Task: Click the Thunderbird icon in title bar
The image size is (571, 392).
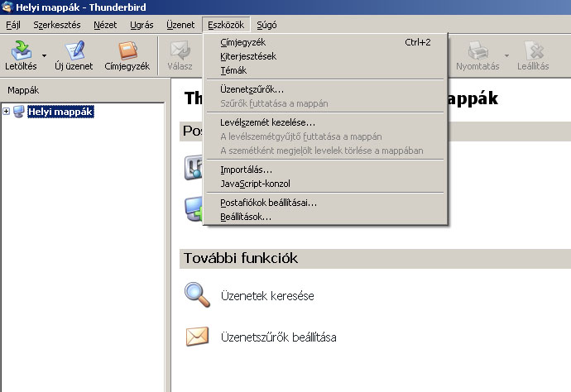Action: coord(7,7)
